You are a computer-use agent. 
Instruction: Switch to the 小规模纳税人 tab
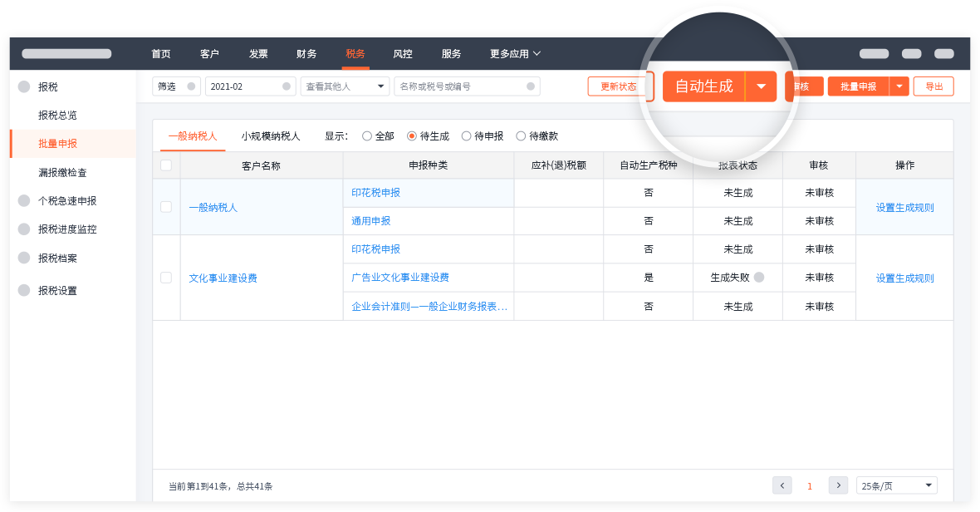coord(271,135)
